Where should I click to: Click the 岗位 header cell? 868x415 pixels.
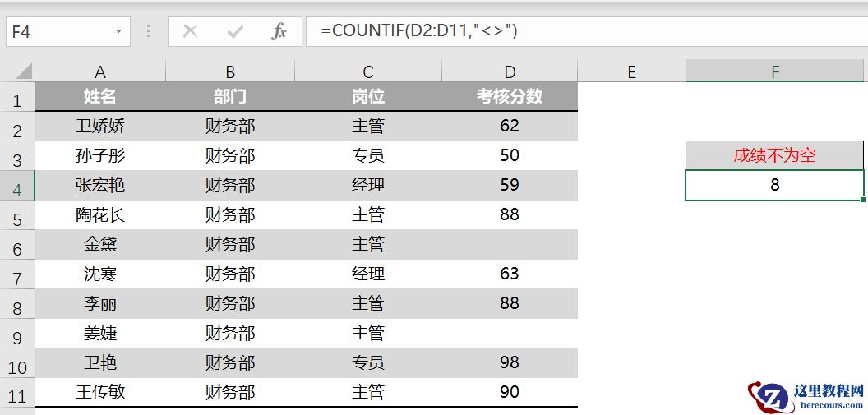[368, 96]
